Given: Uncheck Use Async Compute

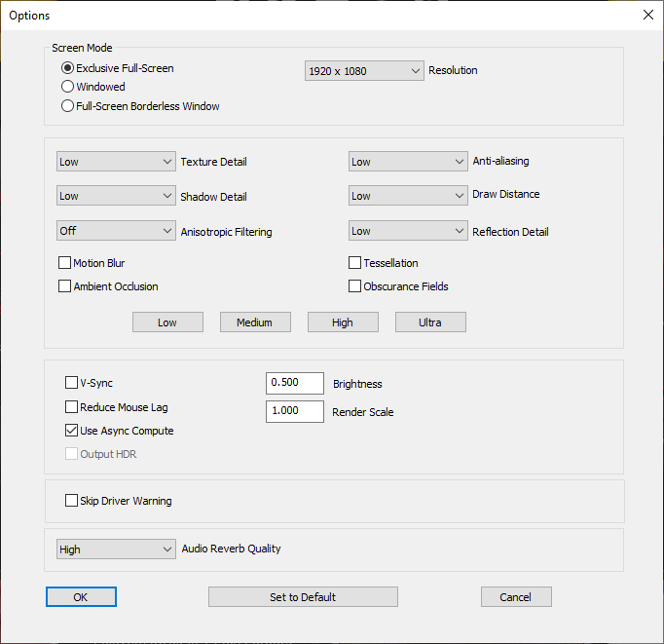Looking at the screenshot, I should tap(71, 430).
